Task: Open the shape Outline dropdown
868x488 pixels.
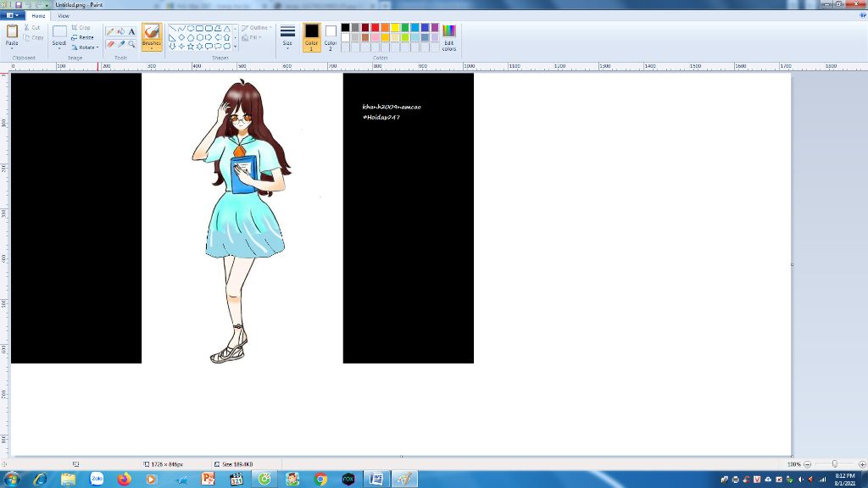Action: [256, 28]
